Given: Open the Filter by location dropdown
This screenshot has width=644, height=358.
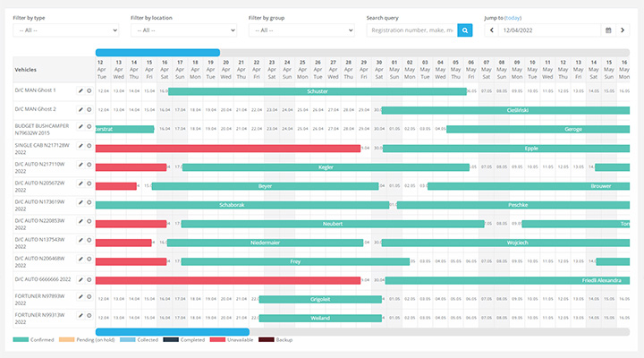Looking at the screenshot, I should tap(184, 30).
